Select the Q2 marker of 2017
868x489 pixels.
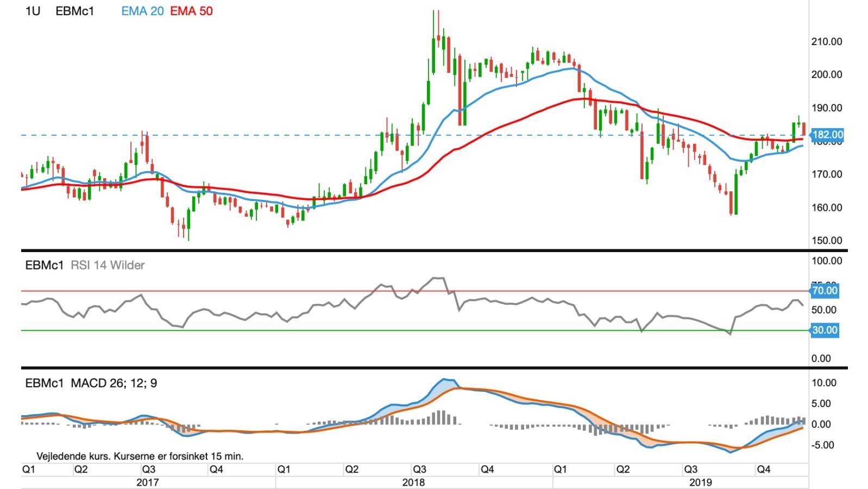point(81,469)
